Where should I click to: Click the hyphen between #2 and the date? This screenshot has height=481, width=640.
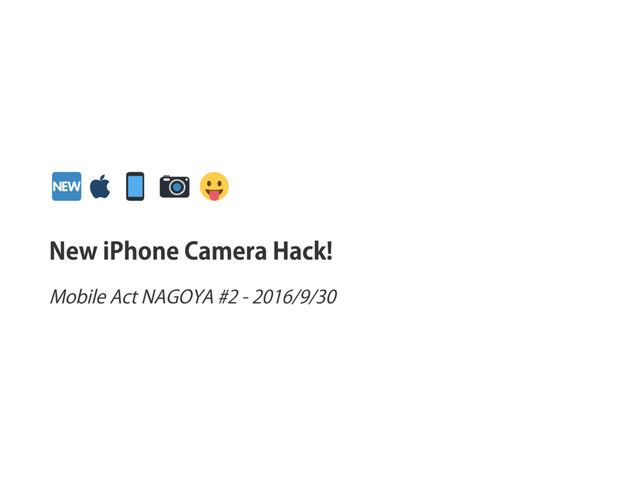coord(245,299)
